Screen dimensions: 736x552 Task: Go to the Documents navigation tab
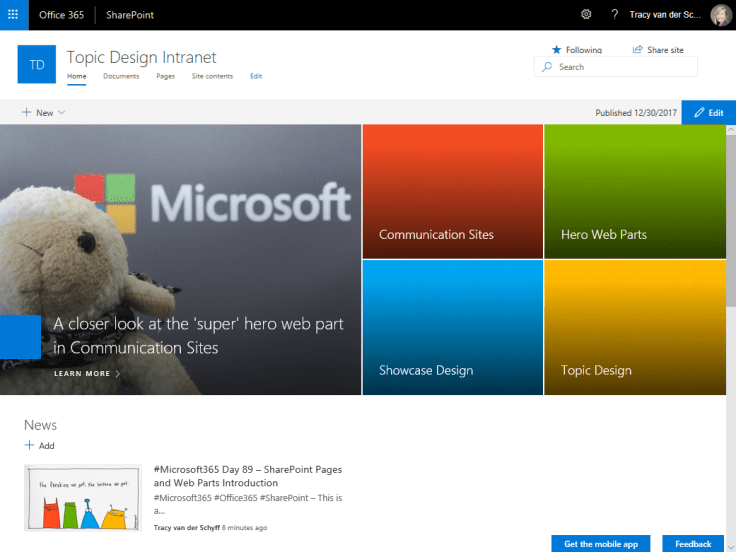[121, 76]
